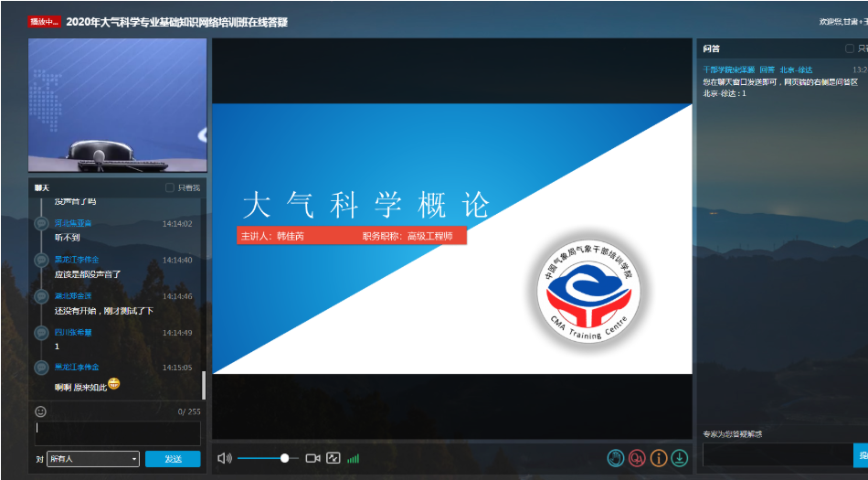Image resolution: width=868 pixels, height=480 pixels.
Task: Toggle the checkbox in 问答 panel header
Action: tap(850, 48)
